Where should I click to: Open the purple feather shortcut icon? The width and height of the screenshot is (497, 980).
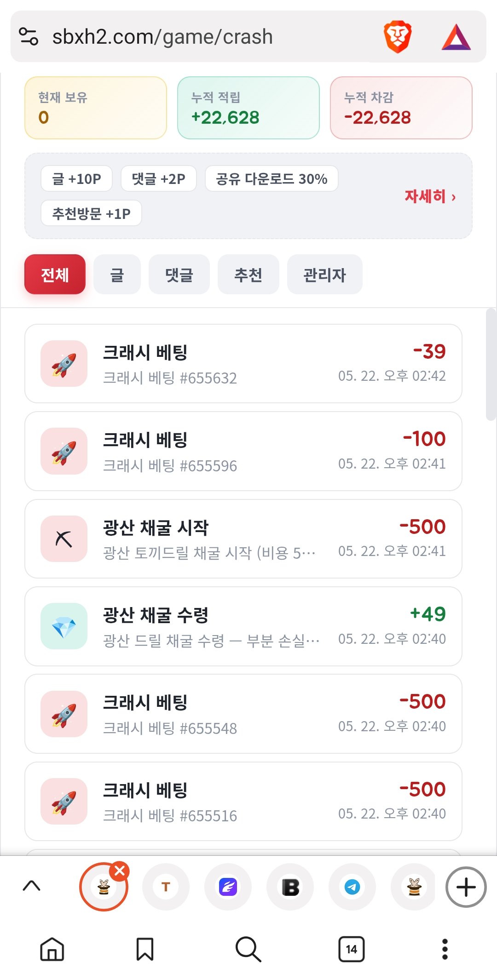pos(228,887)
